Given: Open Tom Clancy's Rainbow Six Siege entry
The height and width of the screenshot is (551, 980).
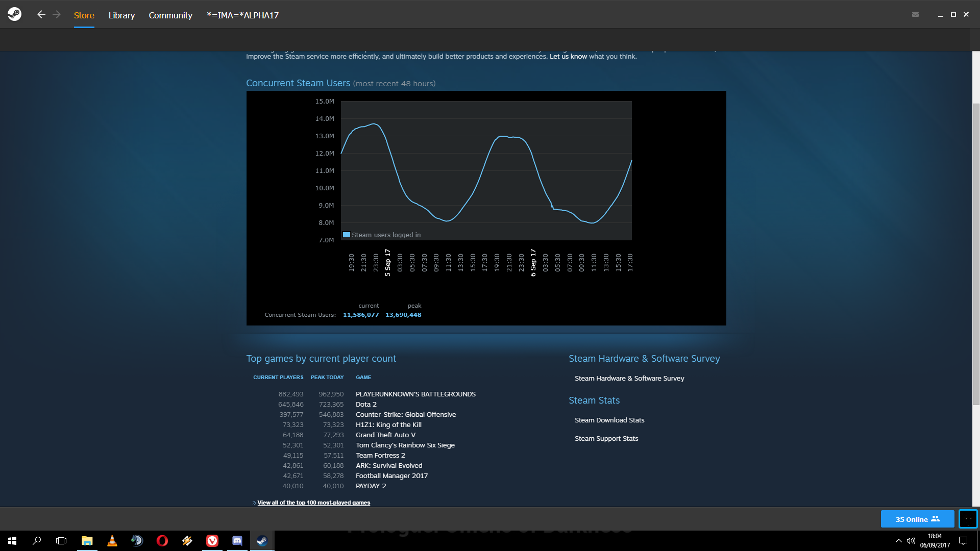Looking at the screenshot, I should pyautogui.click(x=405, y=445).
